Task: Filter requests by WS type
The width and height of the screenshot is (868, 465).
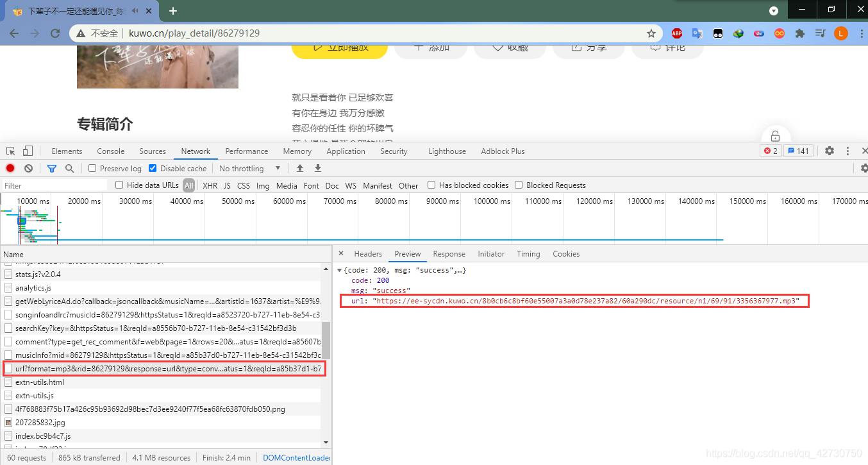Action: [x=351, y=185]
